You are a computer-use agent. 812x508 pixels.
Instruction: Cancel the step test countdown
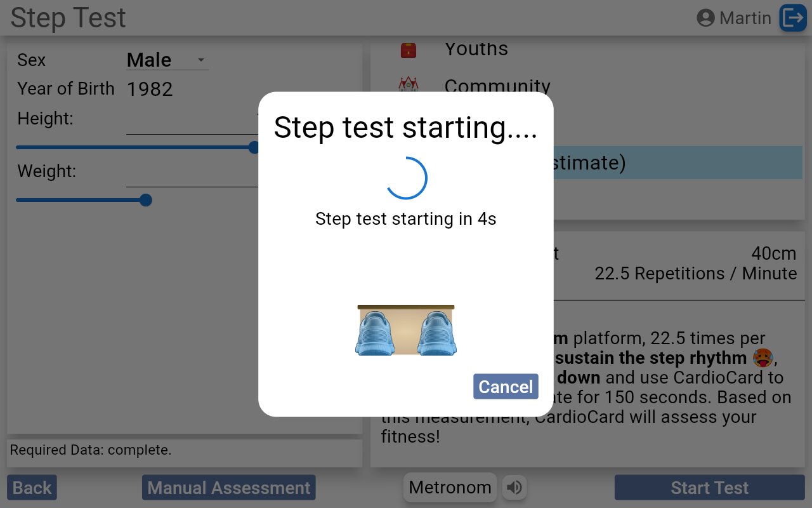click(506, 387)
